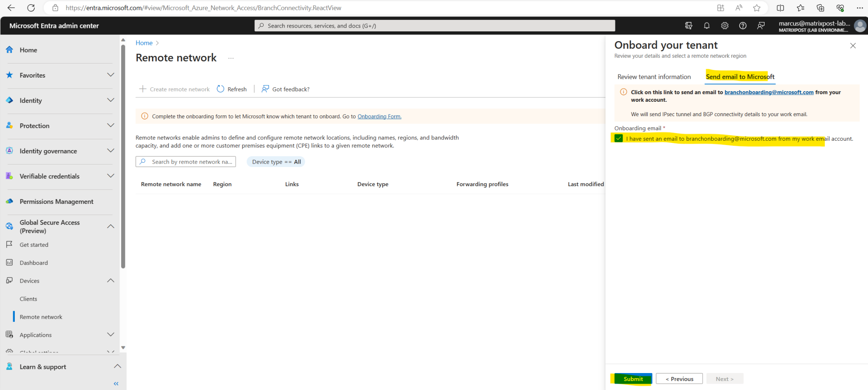Click the Refresh icon on Remote network toolbar
Viewport: 868px width, 390px height.
pos(220,89)
